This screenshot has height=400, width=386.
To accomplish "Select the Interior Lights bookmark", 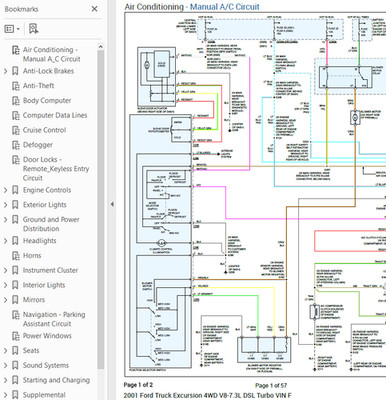I will [x=44, y=285].
